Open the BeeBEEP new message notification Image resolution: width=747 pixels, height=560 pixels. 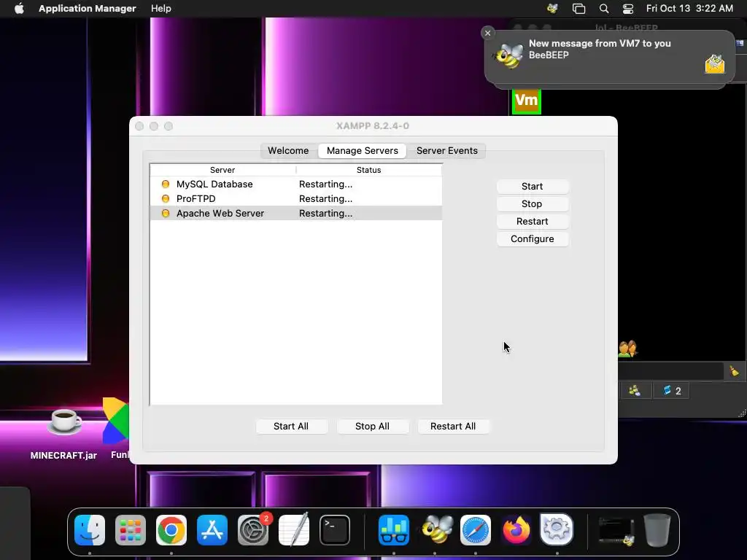click(609, 57)
